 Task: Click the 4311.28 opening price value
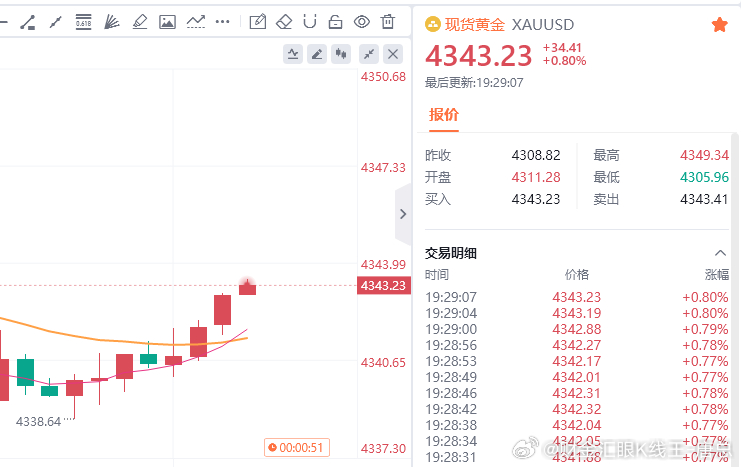[x=536, y=177]
